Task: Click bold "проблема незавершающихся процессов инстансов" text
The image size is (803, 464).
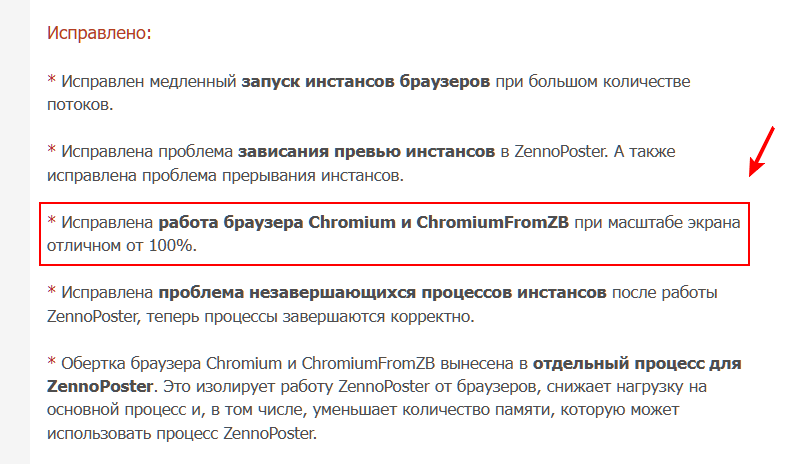Action: pyautogui.click(x=382, y=292)
